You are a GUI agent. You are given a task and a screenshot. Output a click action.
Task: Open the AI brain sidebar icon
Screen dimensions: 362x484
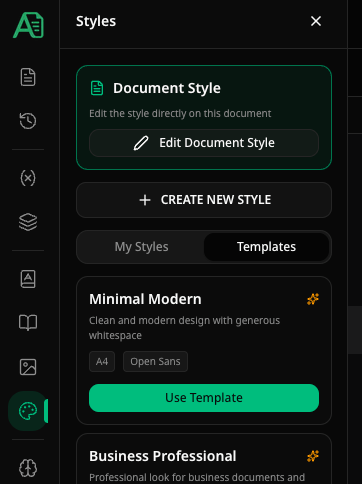tap(28, 468)
